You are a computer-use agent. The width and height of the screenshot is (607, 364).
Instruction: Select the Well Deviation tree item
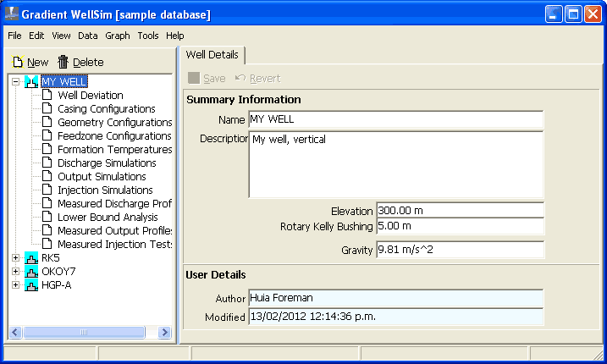tap(91, 96)
